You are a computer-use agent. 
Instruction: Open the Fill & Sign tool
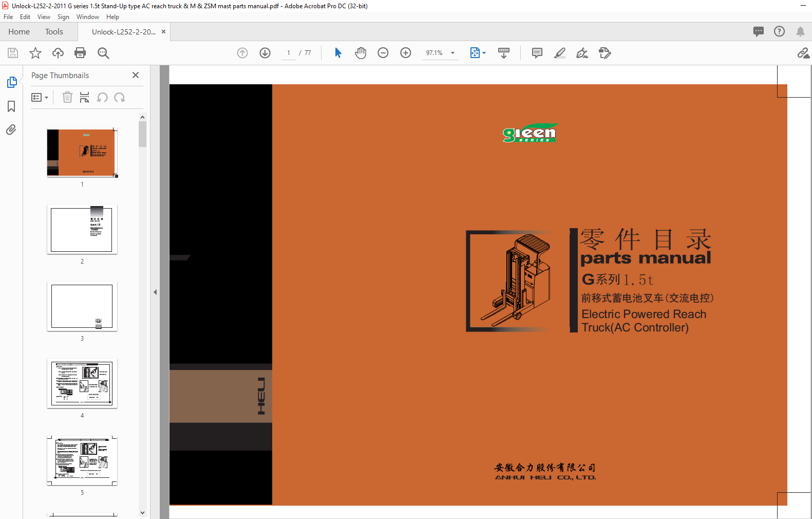click(x=582, y=53)
